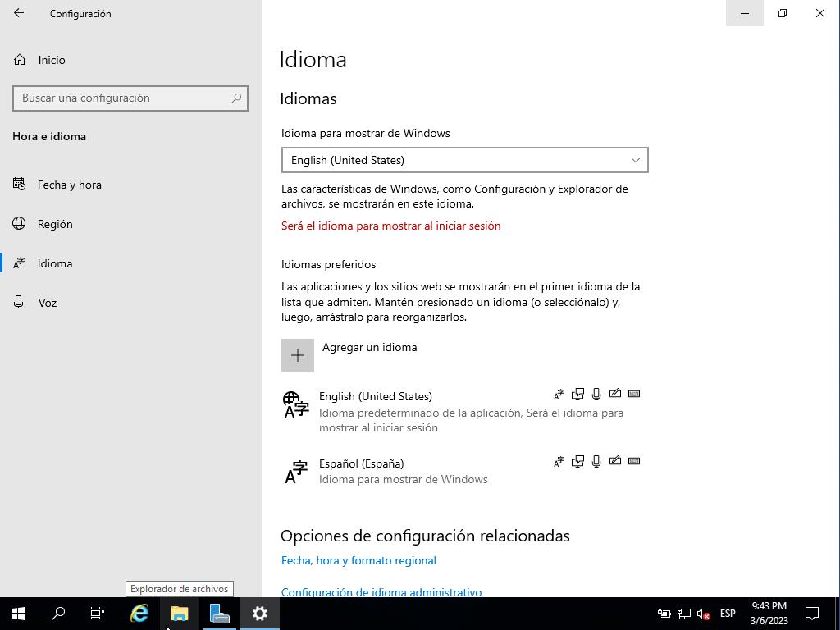Open Server Manager from taskbar
The image size is (840, 630).
coord(219,614)
